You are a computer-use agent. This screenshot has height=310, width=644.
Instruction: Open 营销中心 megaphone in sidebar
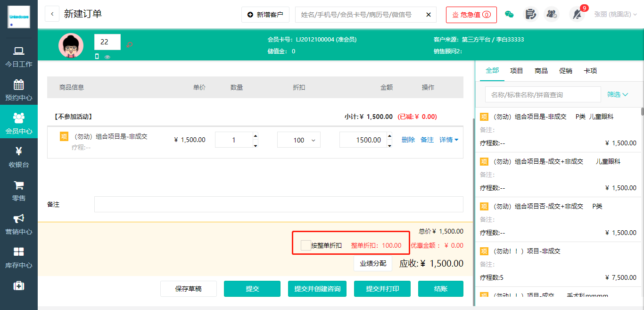[x=19, y=225]
